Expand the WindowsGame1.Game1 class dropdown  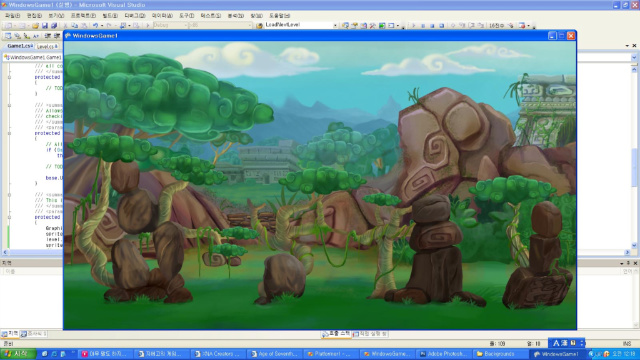(x=33, y=57)
